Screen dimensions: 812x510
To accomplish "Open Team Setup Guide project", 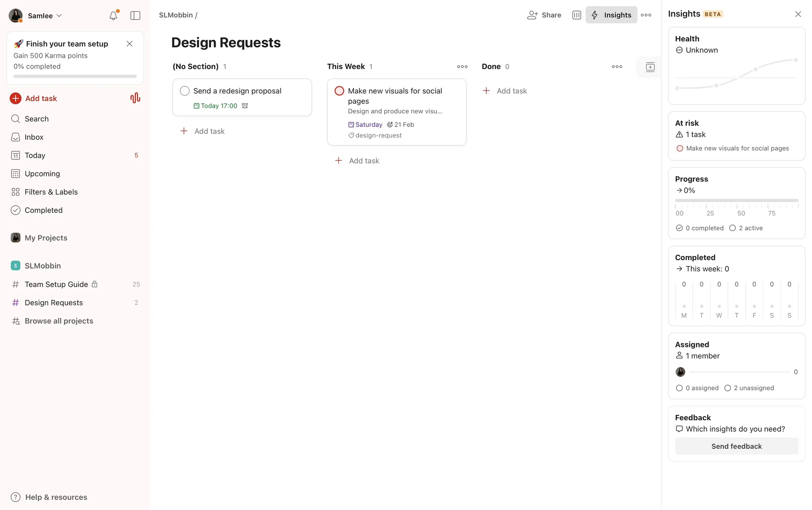I will click(x=56, y=284).
